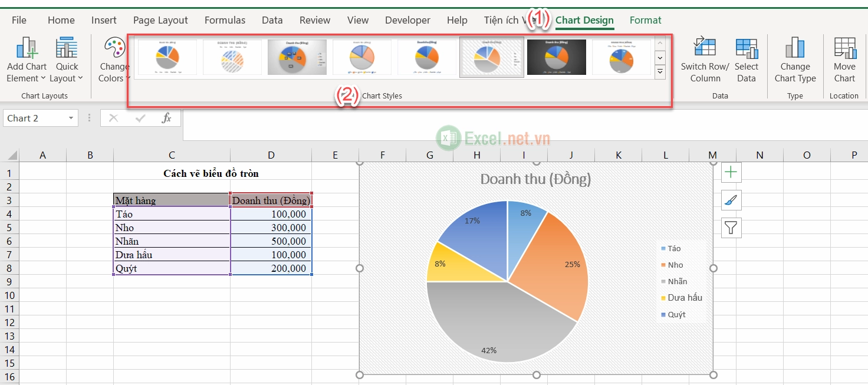Viewport: 868px width, 385px height.
Task: Apply the second striped chart style
Action: (x=232, y=57)
